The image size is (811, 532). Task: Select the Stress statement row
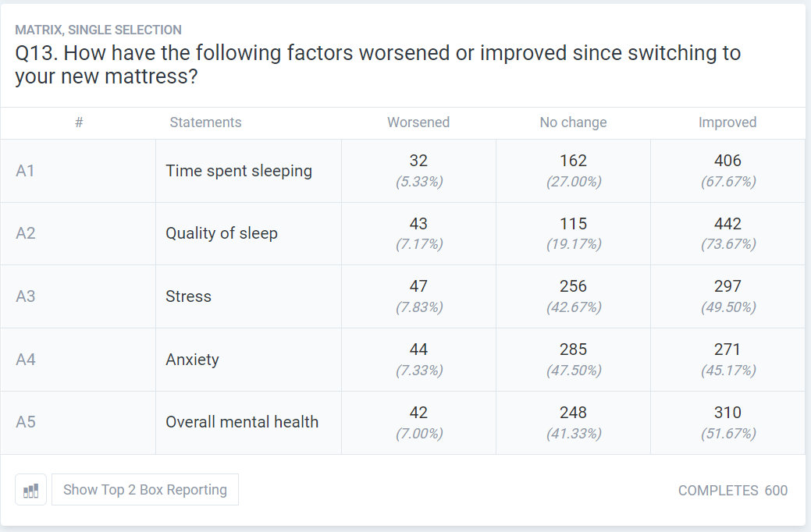click(188, 296)
